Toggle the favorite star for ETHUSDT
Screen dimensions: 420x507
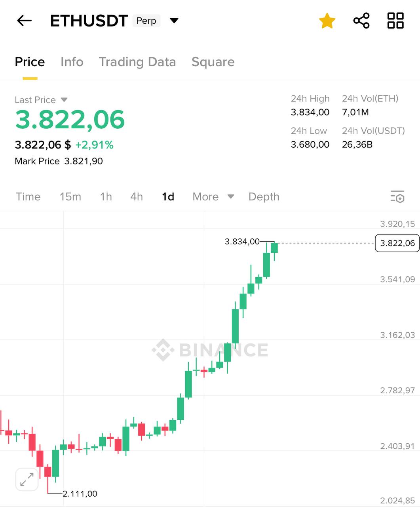pyautogui.click(x=327, y=21)
